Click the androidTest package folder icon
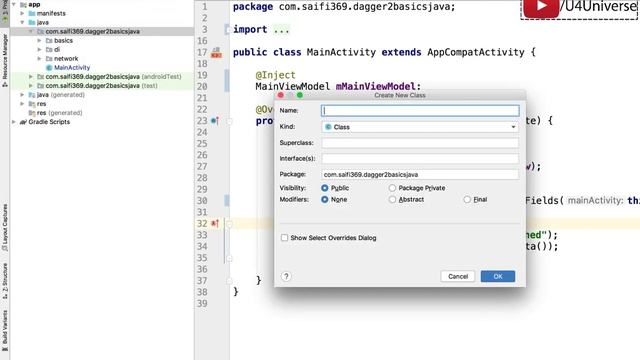Image resolution: width=640 pixels, height=360 pixels. pyautogui.click(x=40, y=76)
